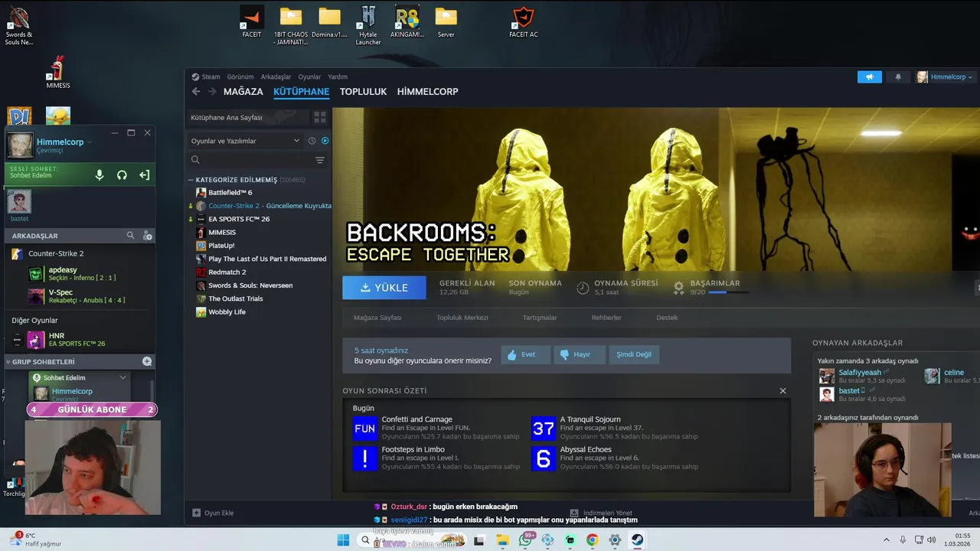Open Oyunlar ve Yazılımlar filter dropdown

(x=245, y=141)
